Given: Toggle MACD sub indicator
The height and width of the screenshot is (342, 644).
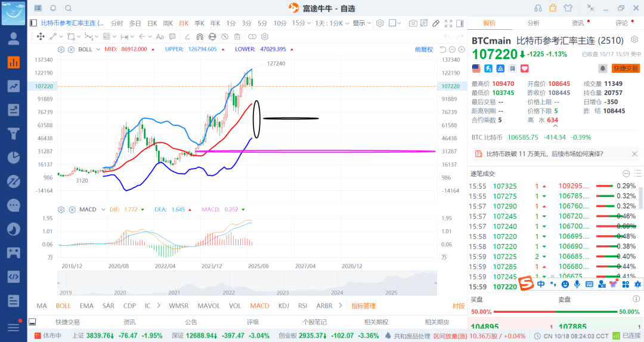Looking at the screenshot, I should [x=259, y=306].
